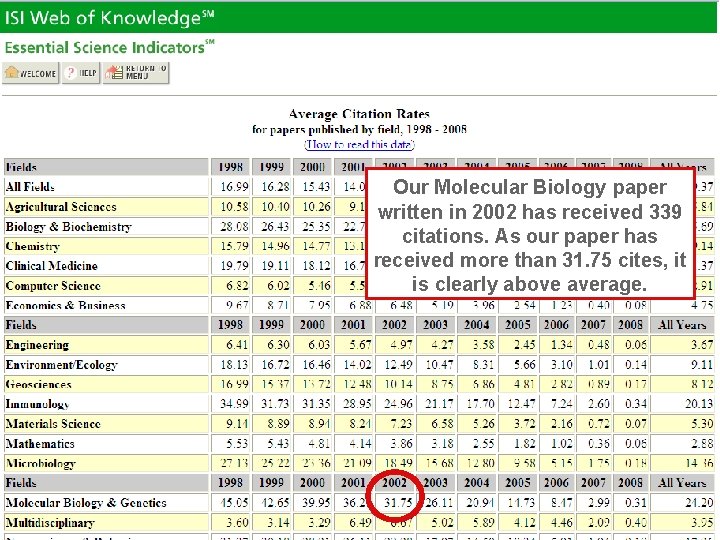Click the ISI Web of Knowledge banner title
This screenshot has width=720, height=540.
point(109,17)
